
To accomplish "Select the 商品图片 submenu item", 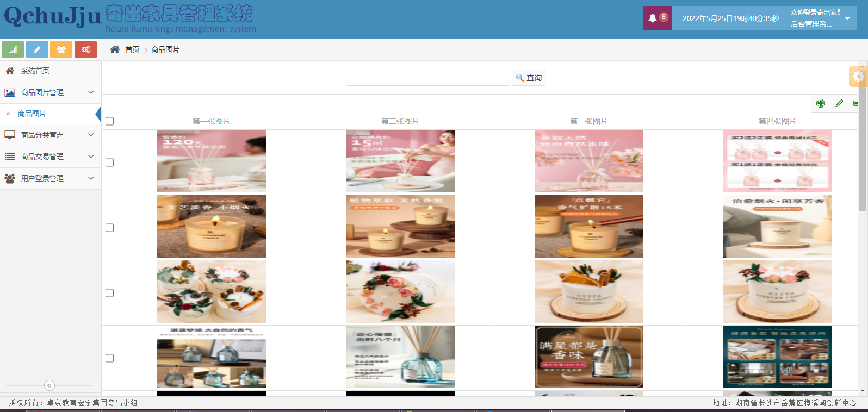I will point(32,114).
